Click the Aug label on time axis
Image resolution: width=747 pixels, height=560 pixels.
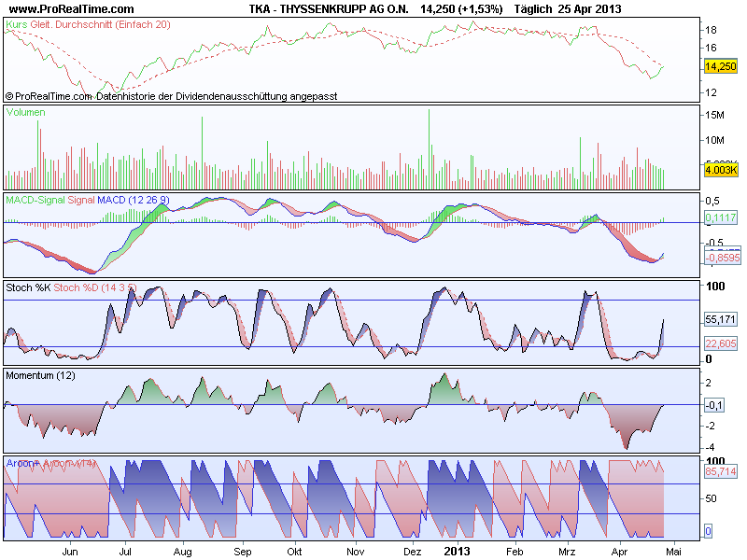point(182,552)
